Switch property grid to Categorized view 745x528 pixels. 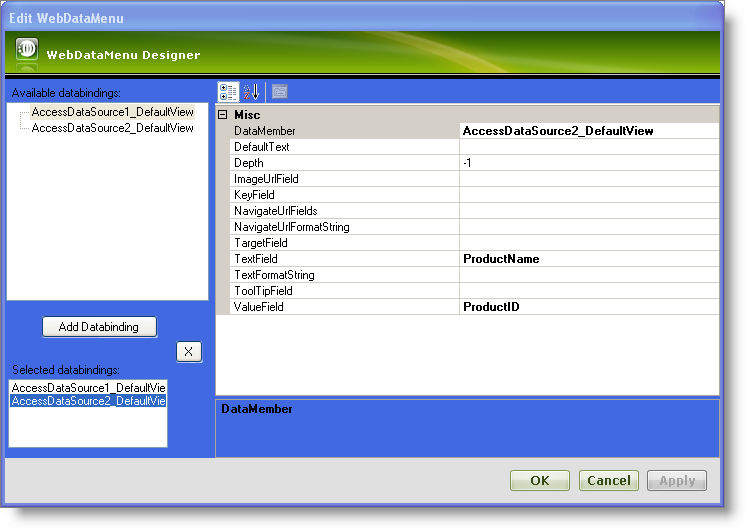228,92
